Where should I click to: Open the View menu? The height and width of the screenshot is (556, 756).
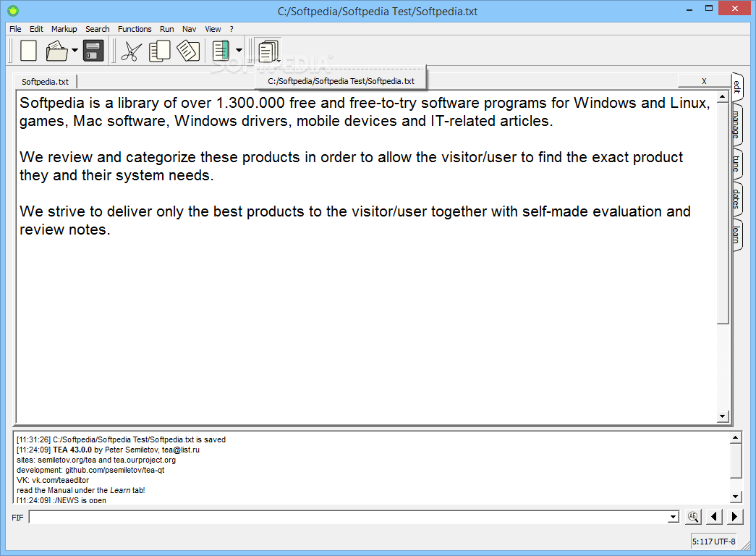click(213, 29)
